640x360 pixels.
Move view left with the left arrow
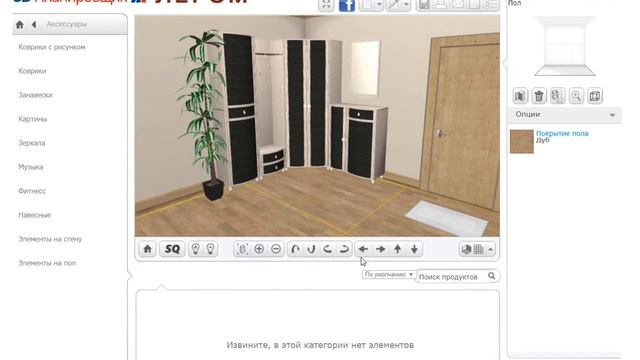(363, 249)
